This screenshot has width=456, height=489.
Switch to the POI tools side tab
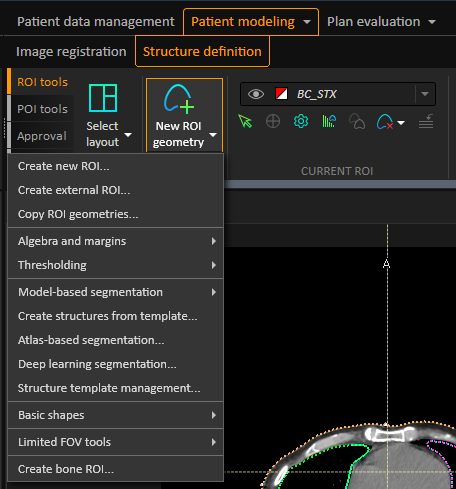pos(42,109)
